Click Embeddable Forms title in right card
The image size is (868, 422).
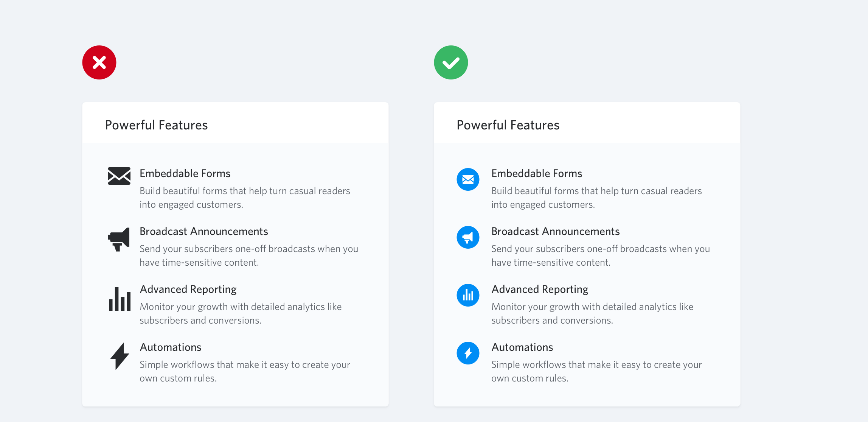point(537,173)
